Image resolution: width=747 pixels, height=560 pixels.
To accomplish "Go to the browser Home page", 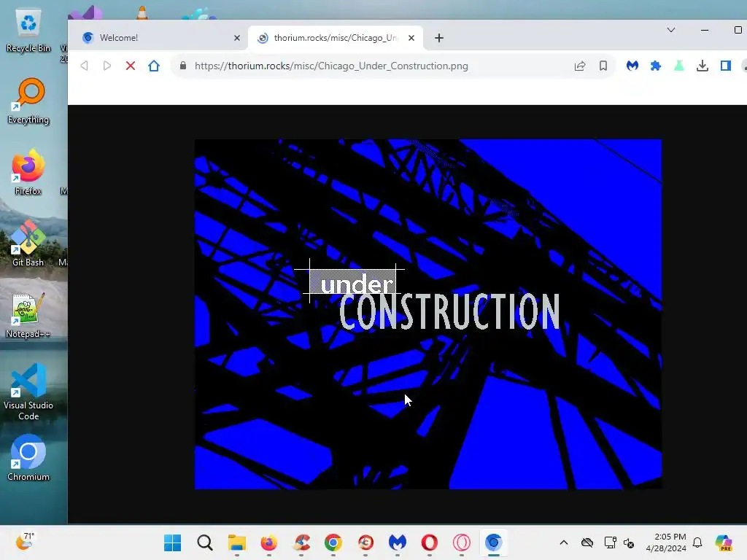I will pos(154,66).
